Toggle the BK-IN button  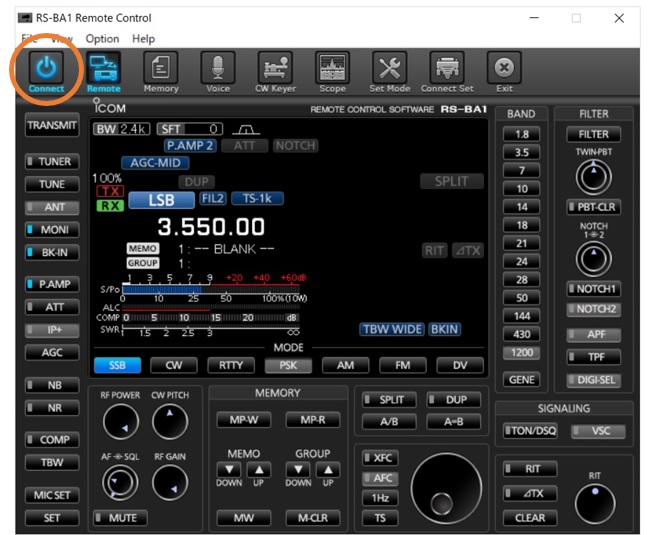pos(52,252)
